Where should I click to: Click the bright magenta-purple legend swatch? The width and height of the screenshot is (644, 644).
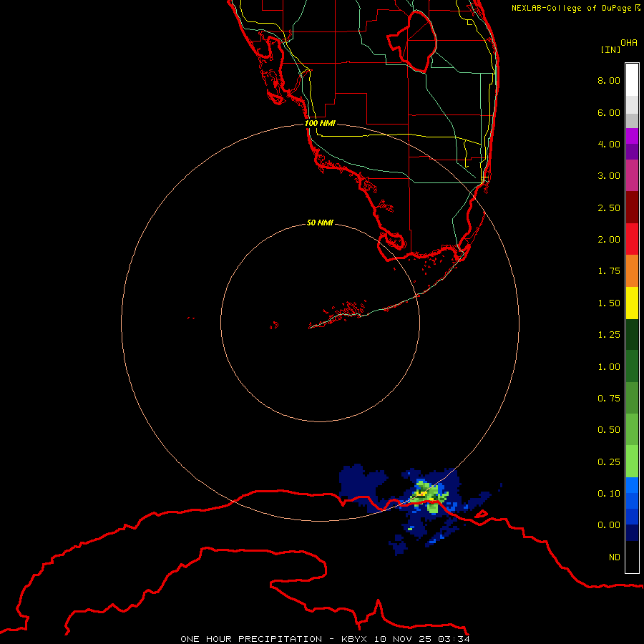tap(632, 136)
